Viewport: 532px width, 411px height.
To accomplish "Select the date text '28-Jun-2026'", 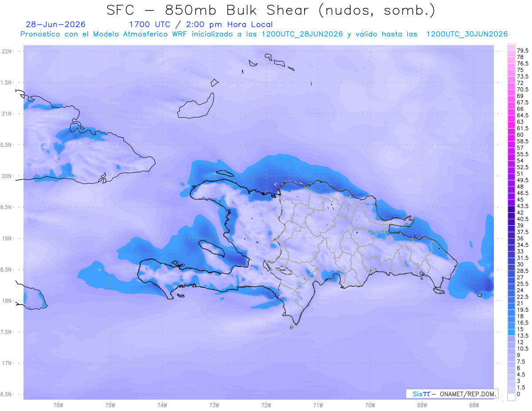I will tap(55, 24).
